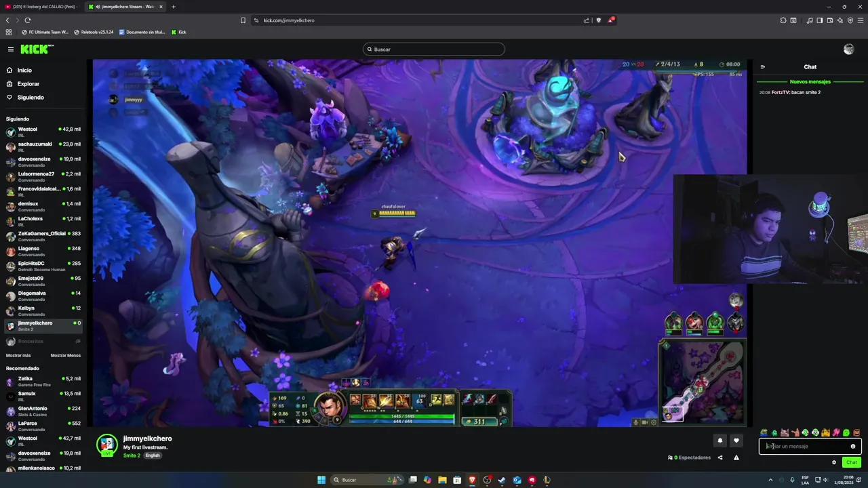Show hidden system tray icons chevron

(770, 480)
